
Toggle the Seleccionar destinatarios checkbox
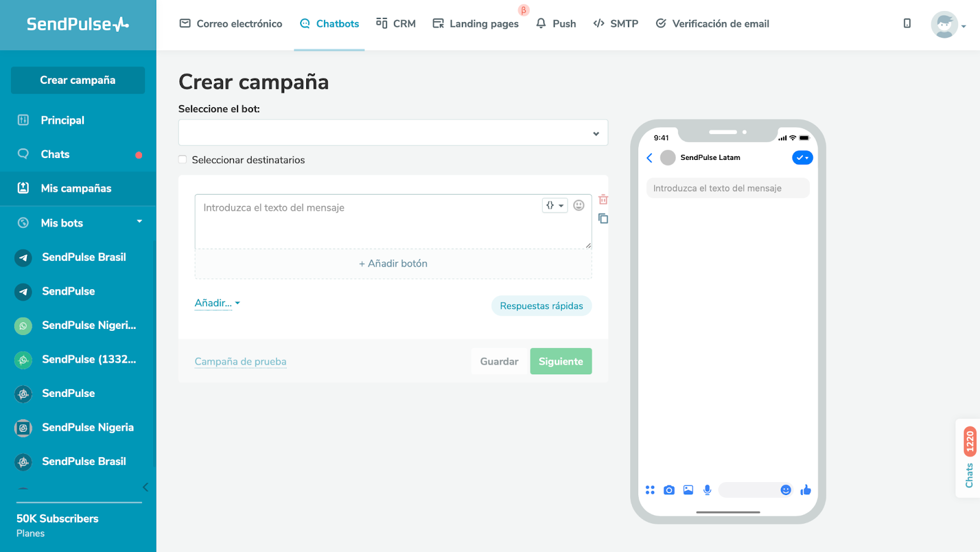tap(183, 159)
